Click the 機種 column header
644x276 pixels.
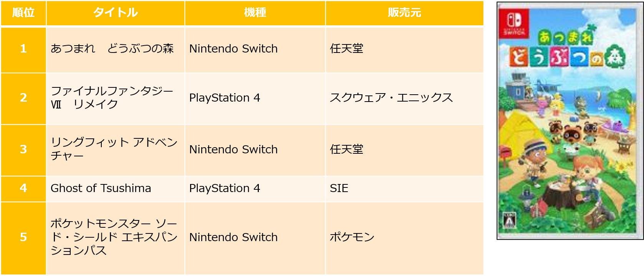click(255, 13)
